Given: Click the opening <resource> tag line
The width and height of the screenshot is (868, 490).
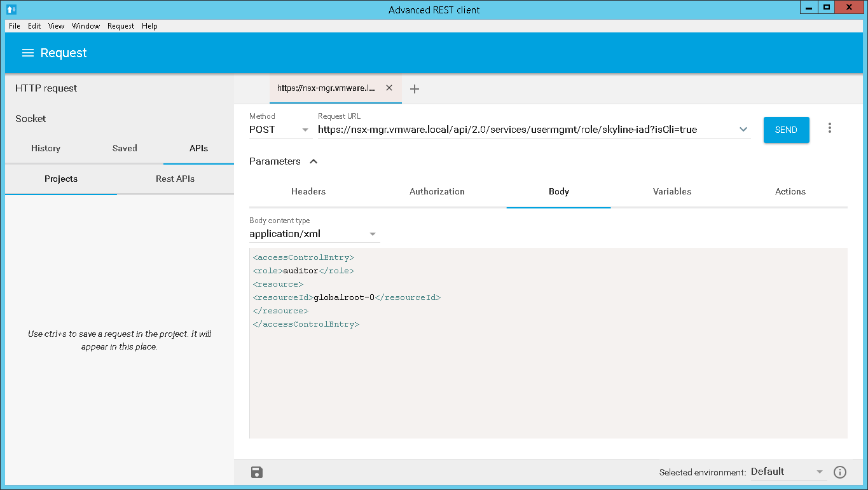Looking at the screenshot, I should coord(278,284).
